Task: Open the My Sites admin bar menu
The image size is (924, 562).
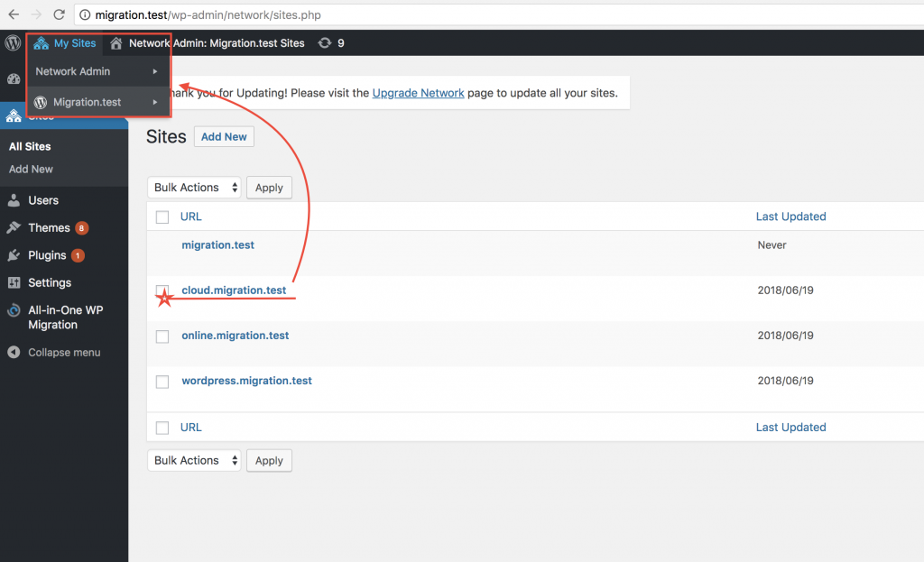Action: (65, 43)
